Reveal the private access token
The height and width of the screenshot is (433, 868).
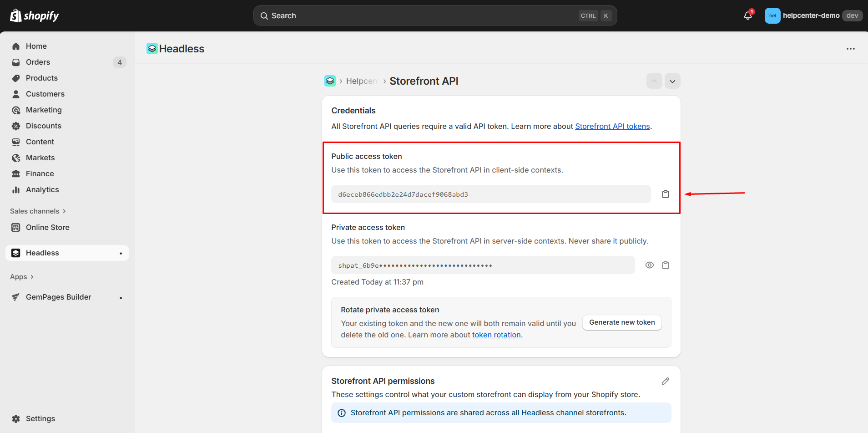click(x=649, y=265)
